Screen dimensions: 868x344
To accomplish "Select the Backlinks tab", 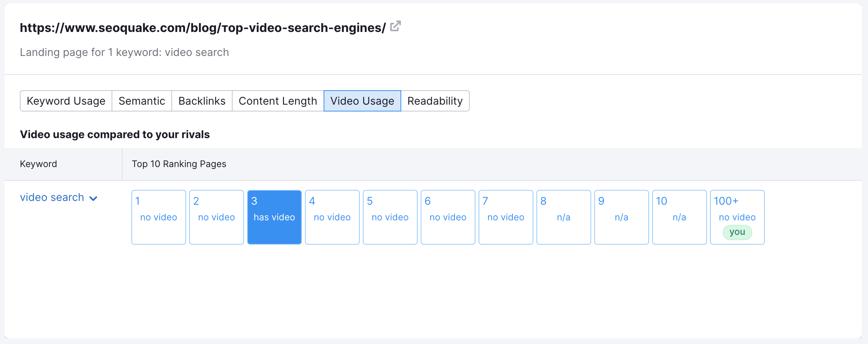I will (x=202, y=101).
